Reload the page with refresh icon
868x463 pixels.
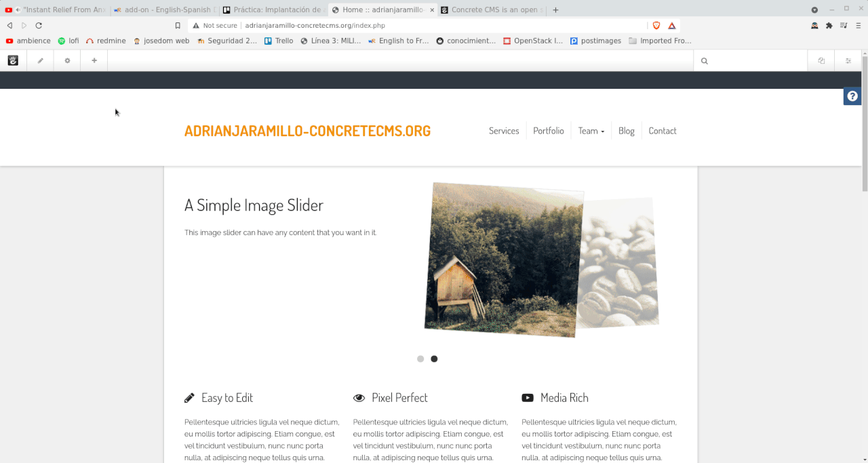pos(39,26)
